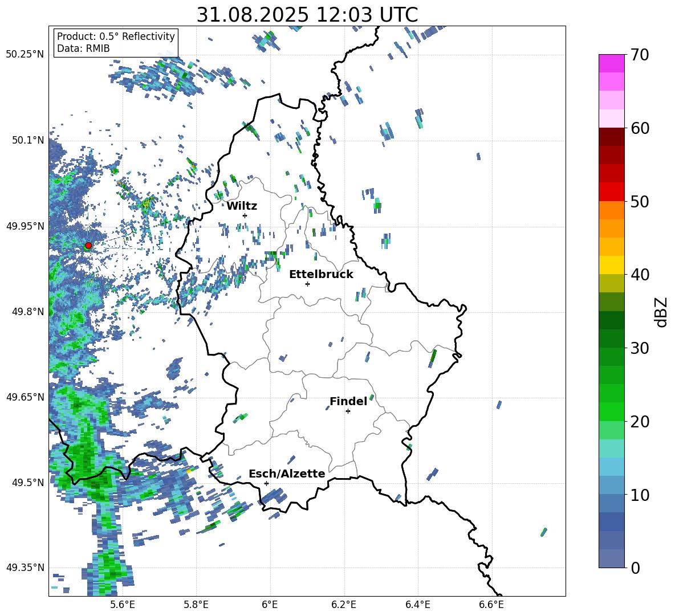
Task: Click the colorbar tick label 60
Action: [x=640, y=128]
